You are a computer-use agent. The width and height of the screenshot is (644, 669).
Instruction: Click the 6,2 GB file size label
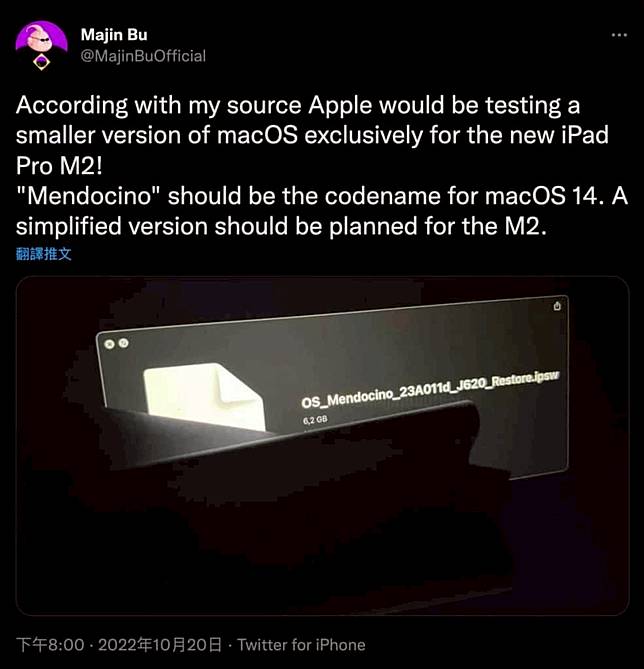(x=315, y=420)
